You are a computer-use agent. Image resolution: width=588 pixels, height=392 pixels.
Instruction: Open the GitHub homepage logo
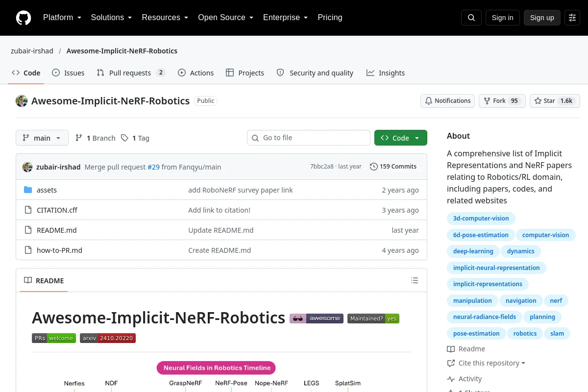24,18
